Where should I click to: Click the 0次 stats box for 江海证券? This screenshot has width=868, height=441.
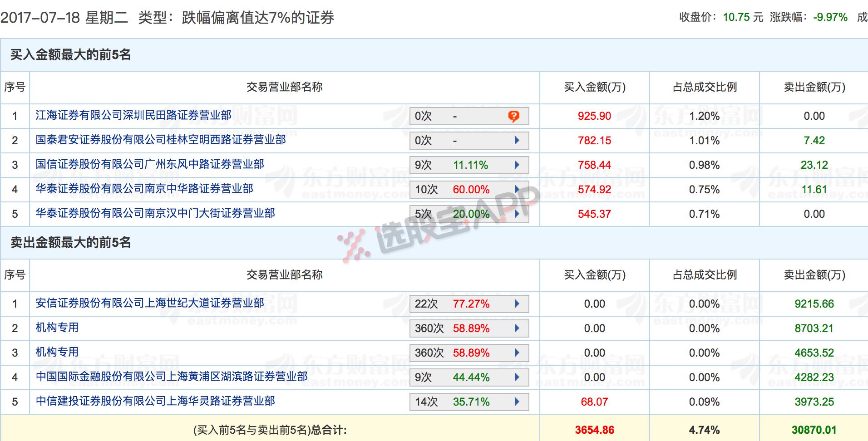469,117
